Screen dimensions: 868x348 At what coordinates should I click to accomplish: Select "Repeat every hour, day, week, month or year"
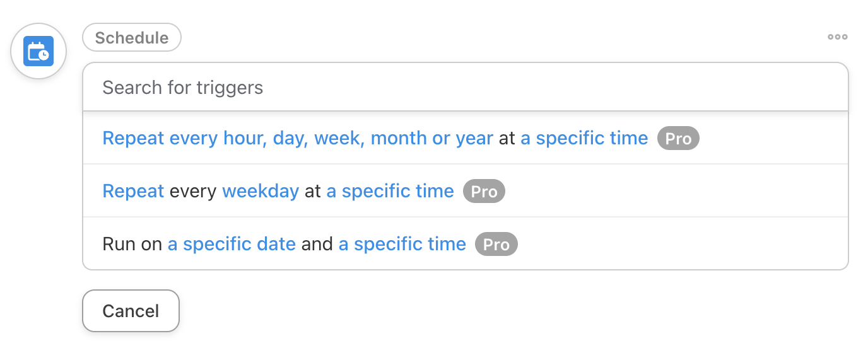coord(297,139)
